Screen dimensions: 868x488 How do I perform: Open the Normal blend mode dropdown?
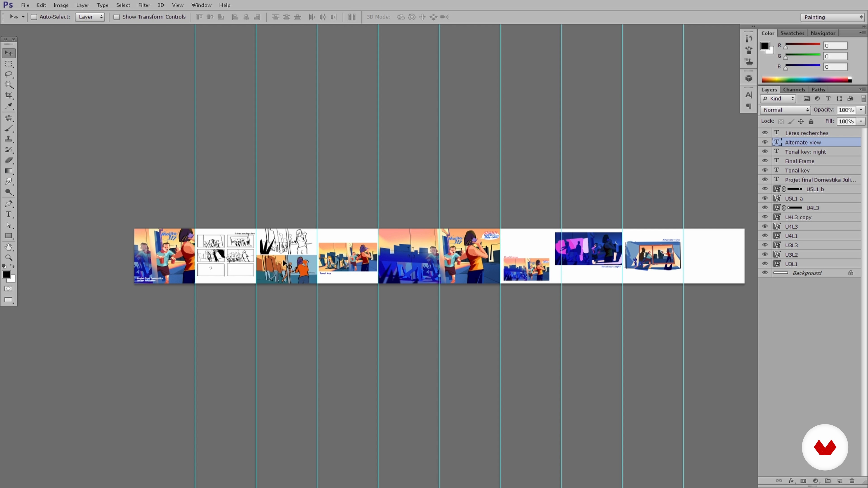click(785, 110)
